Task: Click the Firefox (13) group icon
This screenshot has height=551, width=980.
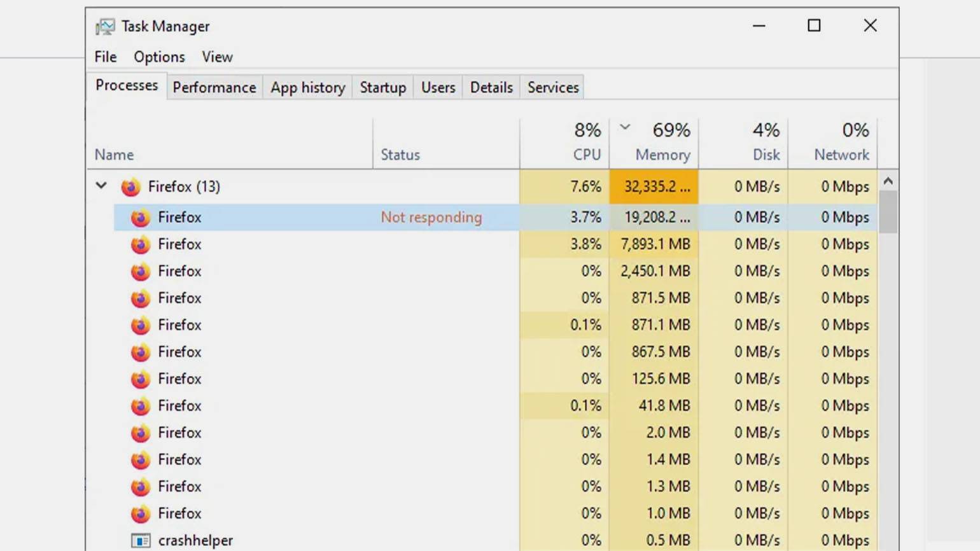Action: [x=130, y=187]
